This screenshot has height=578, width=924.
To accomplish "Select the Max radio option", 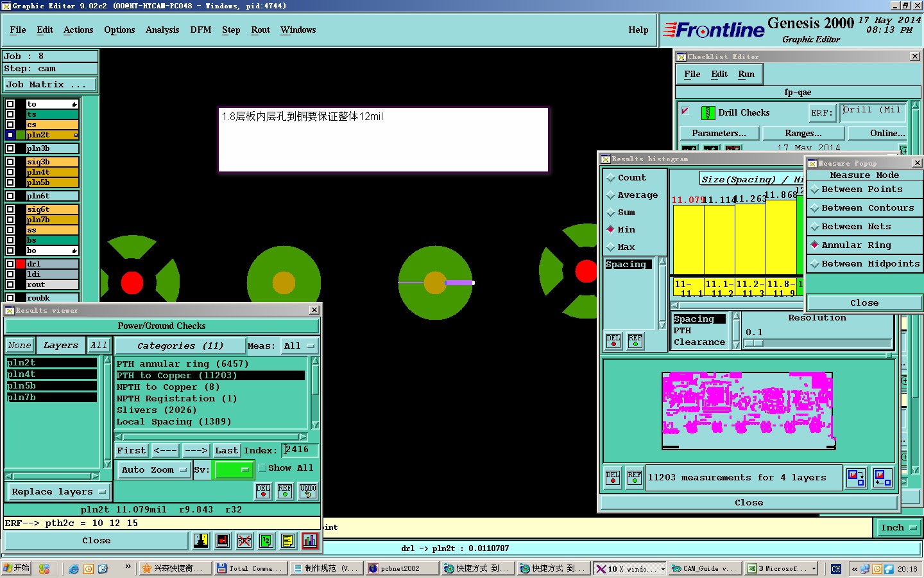I will 611,247.
